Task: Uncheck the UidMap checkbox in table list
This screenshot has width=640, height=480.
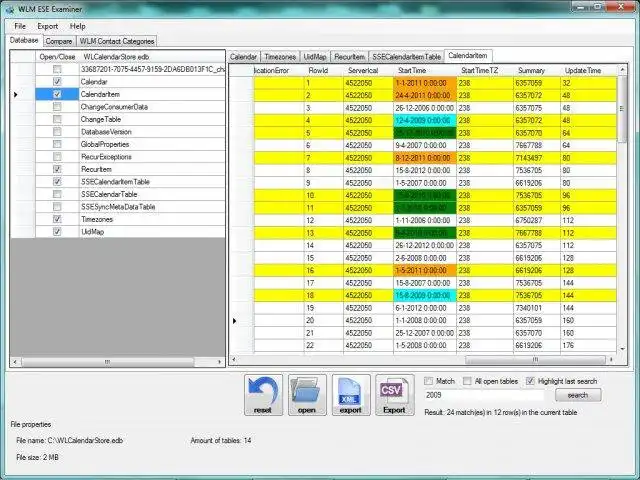Action: pos(57,231)
